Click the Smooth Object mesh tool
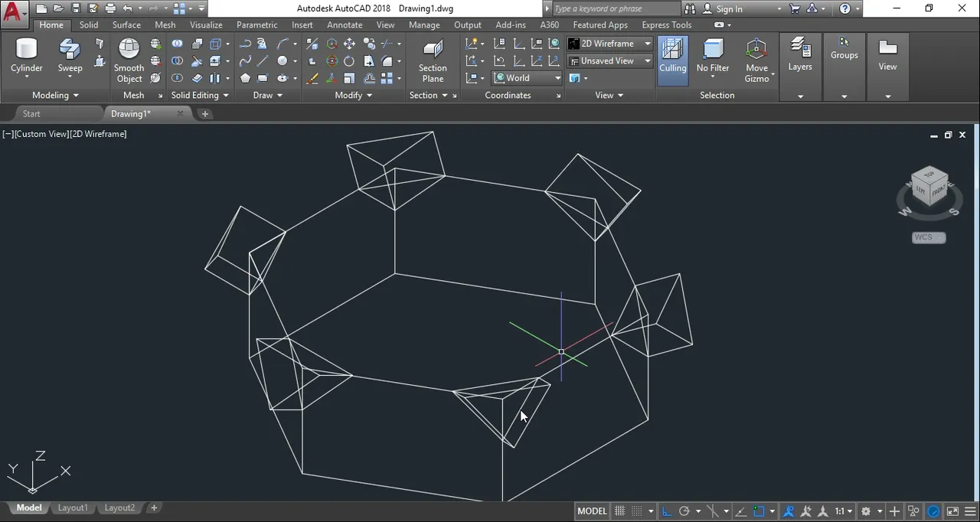This screenshot has width=980, height=522. pyautogui.click(x=129, y=60)
